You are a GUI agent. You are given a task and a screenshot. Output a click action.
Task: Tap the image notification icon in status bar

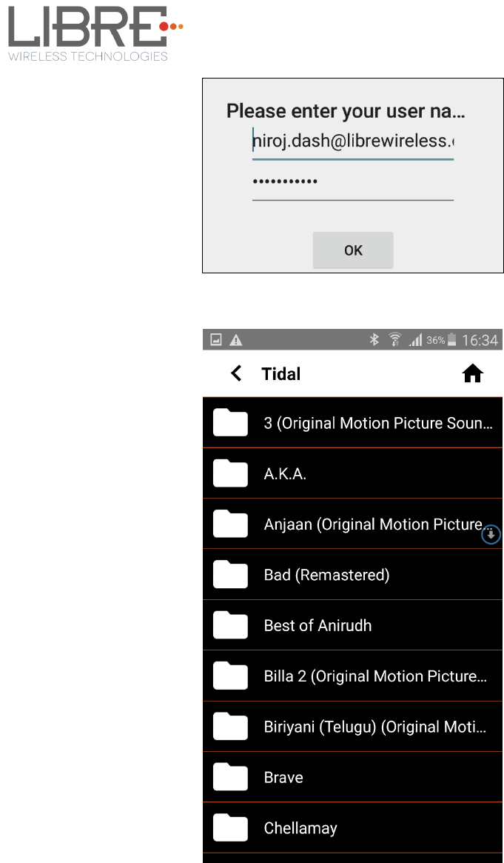point(216,340)
